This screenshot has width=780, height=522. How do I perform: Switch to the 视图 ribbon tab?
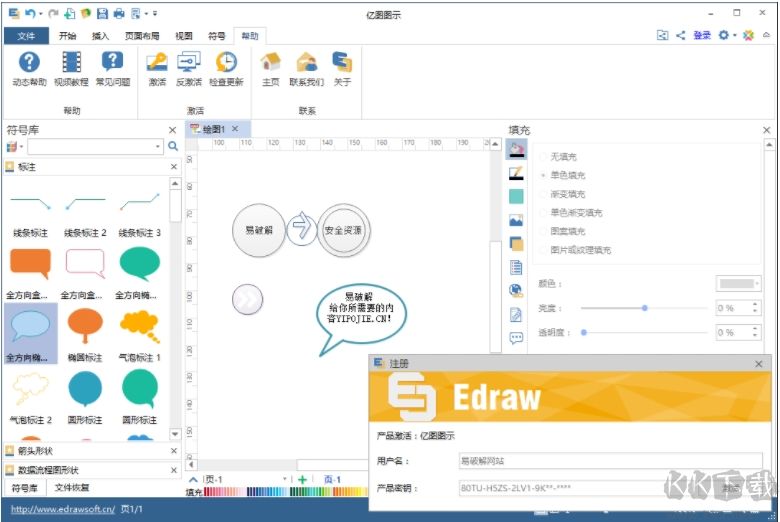coord(184,36)
